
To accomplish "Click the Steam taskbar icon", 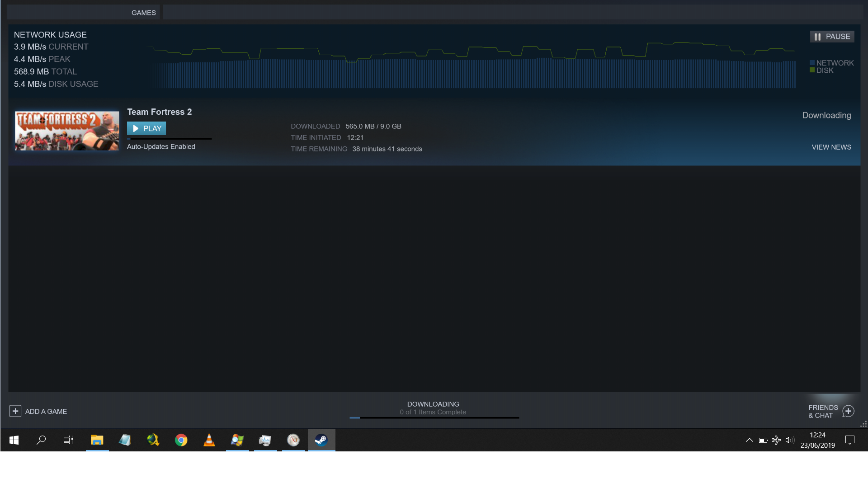I will (321, 440).
